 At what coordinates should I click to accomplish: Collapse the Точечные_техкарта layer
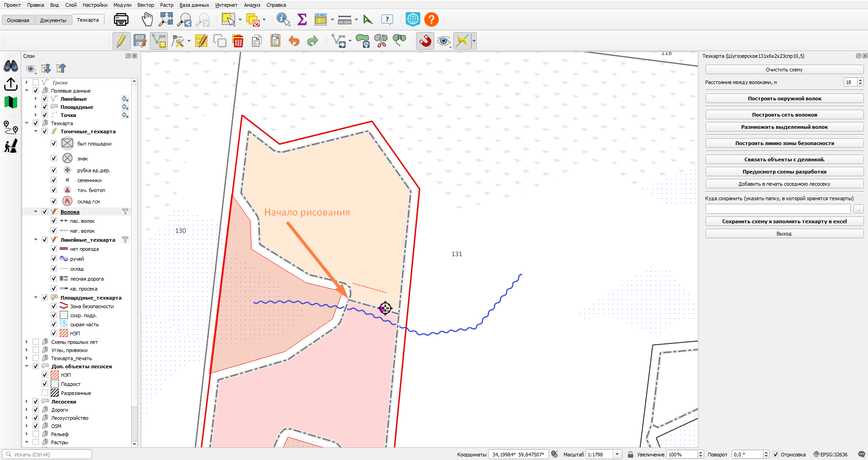tap(36, 131)
